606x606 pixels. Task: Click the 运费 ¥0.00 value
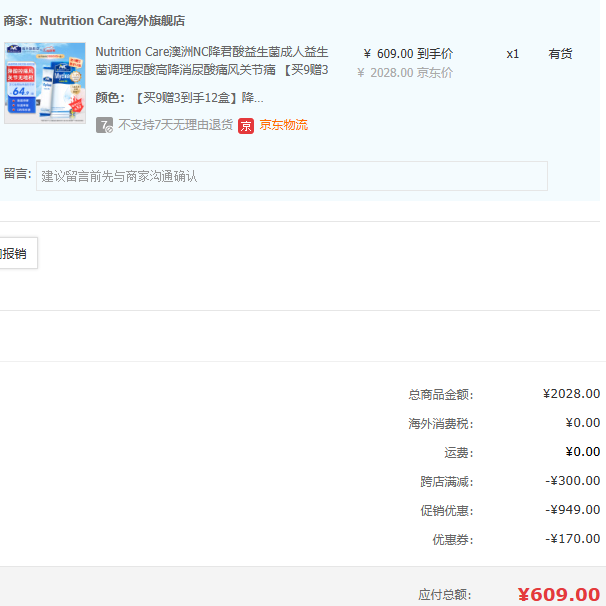coord(583,452)
